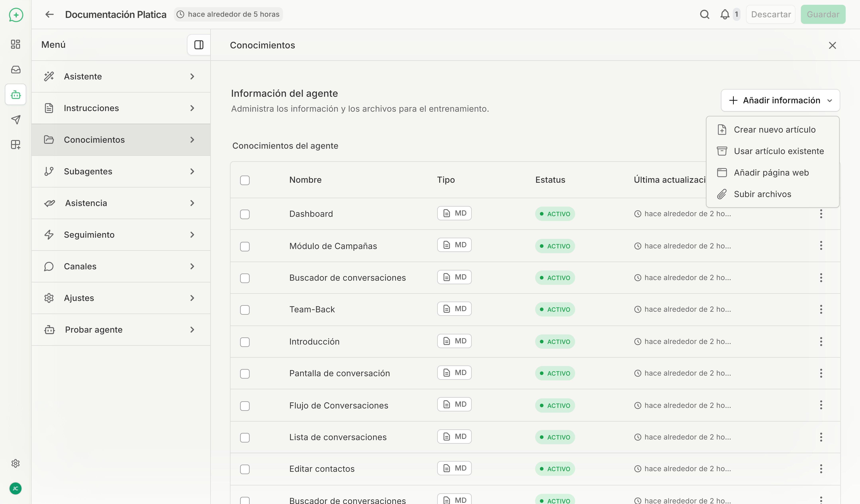Open the dashboard grid icon in sidebar
The image size is (860, 504).
click(x=15, y=44)
